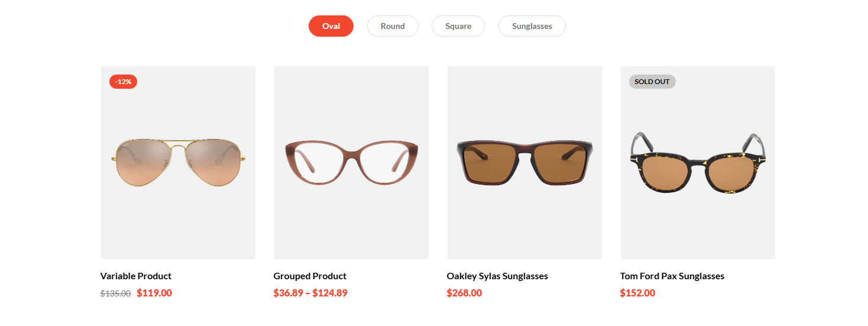Switch to the Round category tab
Screen dimensions: 868x326
coord(393,26)
